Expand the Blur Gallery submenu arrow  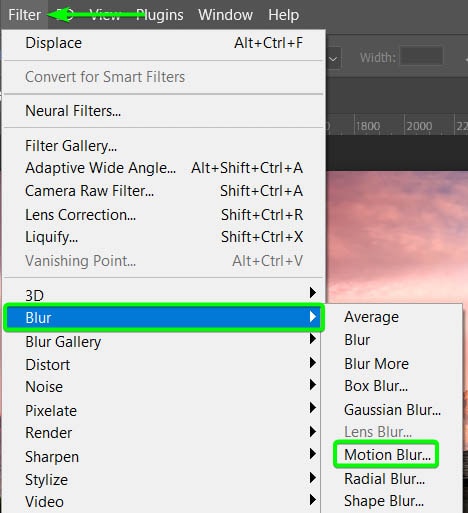coord(312,339)
